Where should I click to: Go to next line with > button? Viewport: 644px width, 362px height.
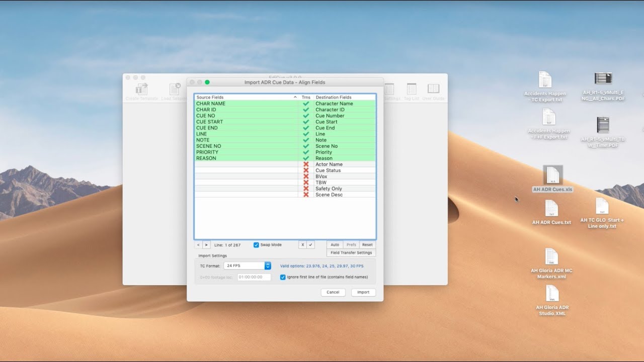coord(206,245)
